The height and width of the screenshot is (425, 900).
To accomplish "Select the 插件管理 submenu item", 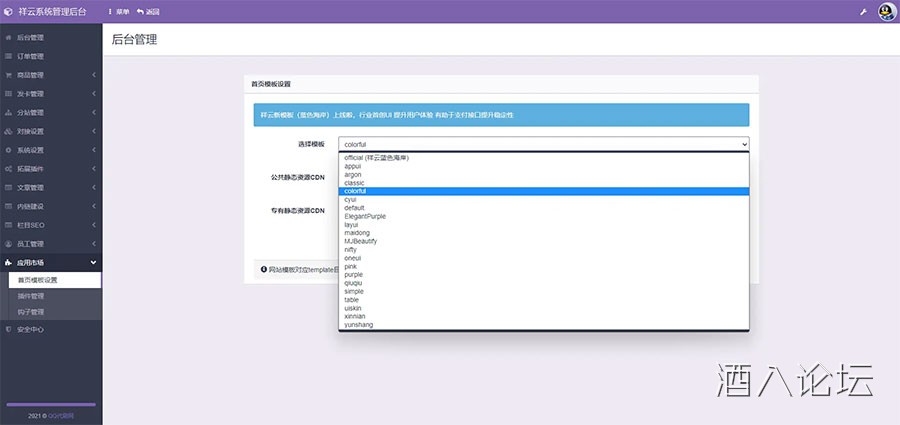I will pos(31,296).
